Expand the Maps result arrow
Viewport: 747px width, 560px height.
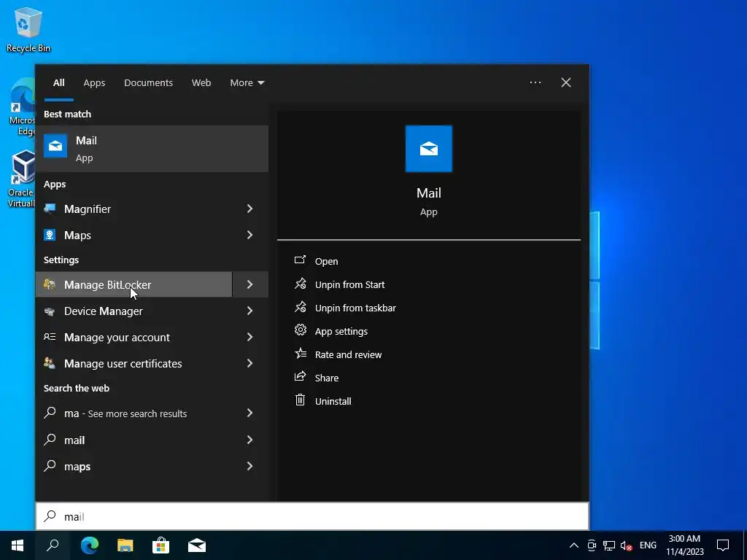point(250,235)
